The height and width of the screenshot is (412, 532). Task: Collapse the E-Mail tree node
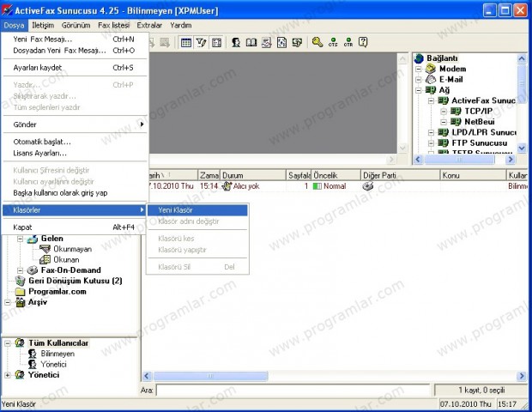419,80
